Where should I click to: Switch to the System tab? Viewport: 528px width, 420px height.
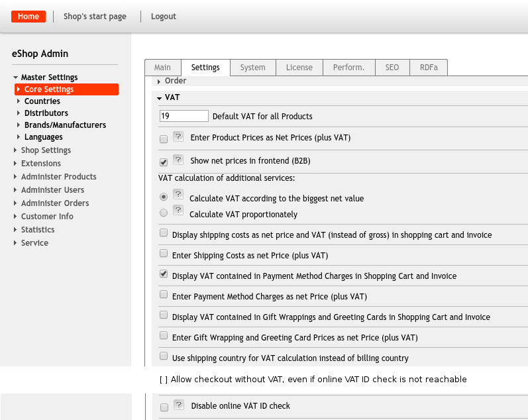click(x=252, y=68)
